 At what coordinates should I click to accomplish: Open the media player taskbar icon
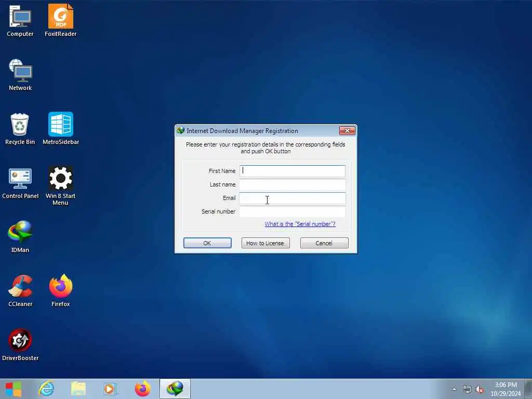click(110, 389)
